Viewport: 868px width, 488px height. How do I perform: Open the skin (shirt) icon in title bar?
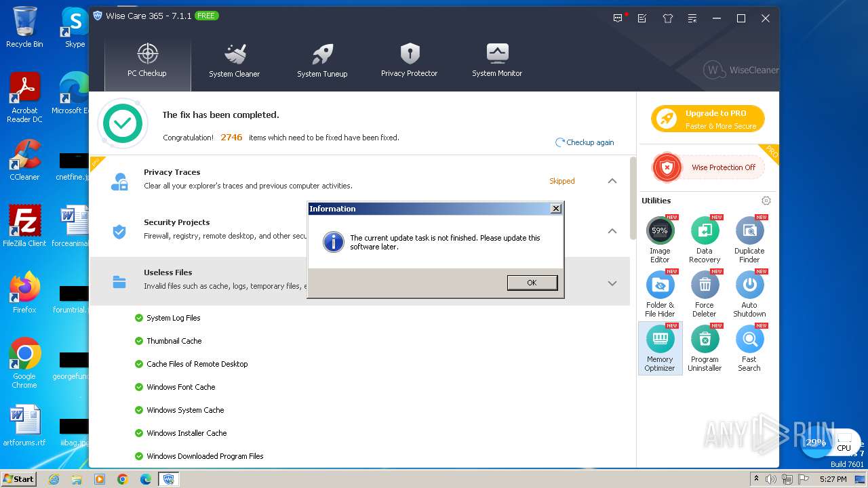(667, 18)
